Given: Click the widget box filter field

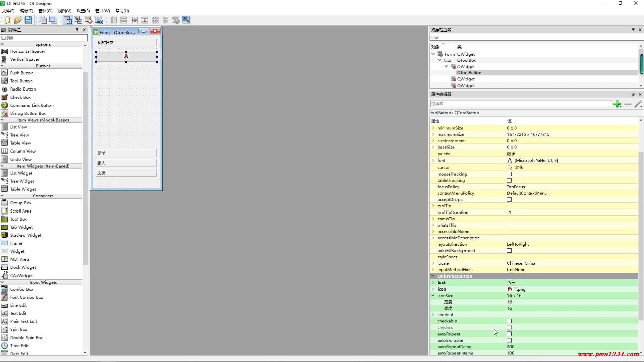Looking at the screenshot, I should coord(44,38).
